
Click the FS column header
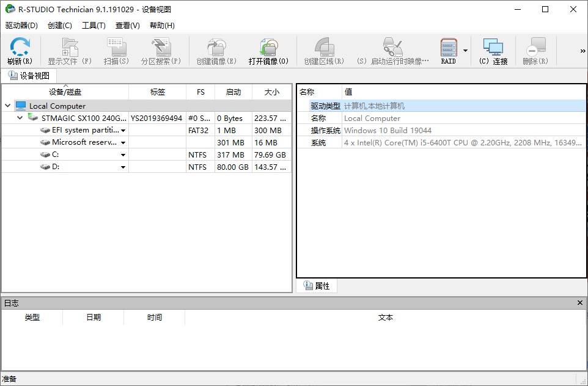pos(200,92)
